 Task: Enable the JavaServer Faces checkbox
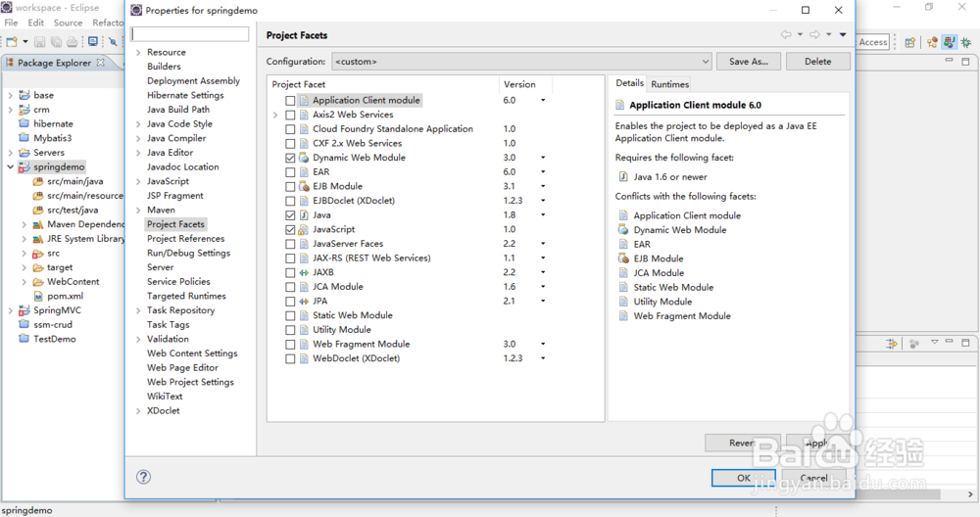pyautogui.click(x=290, y=244)
